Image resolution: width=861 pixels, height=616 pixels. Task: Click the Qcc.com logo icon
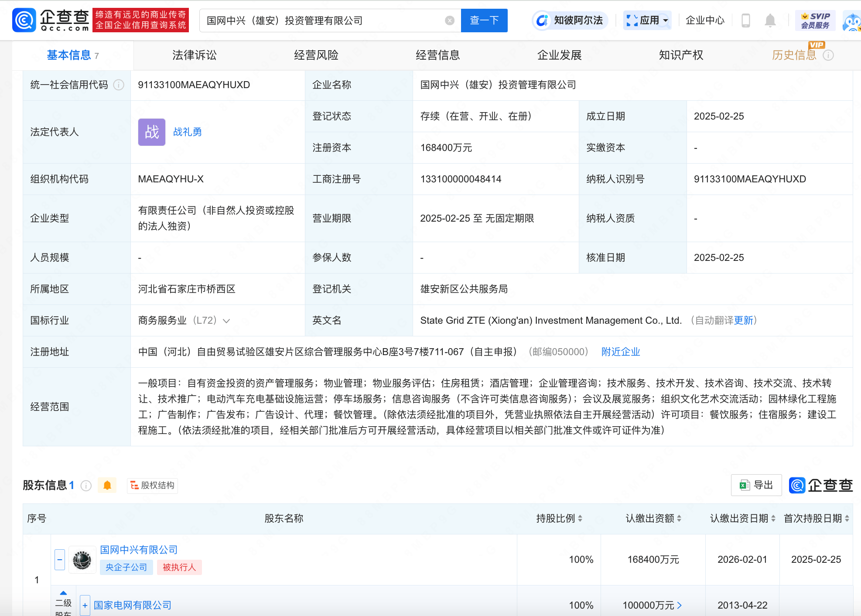(x=24, y=20)
